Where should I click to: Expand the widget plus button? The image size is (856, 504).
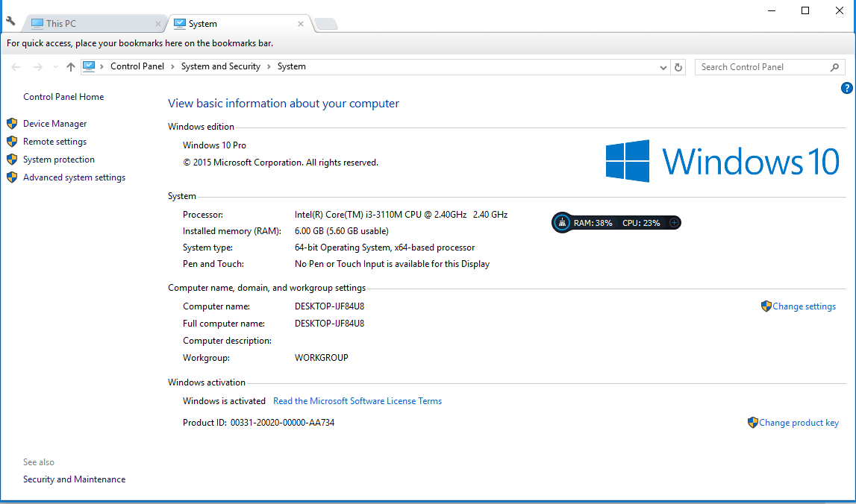pos(674,222)
